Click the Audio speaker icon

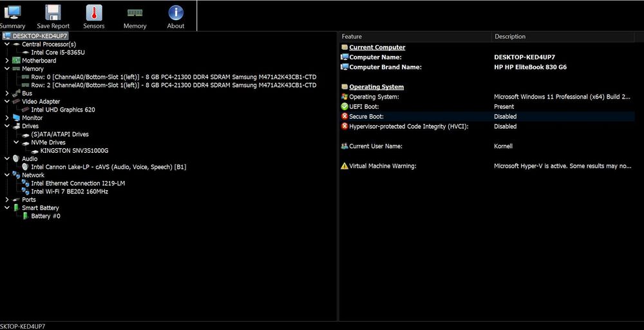click(17, 159)
